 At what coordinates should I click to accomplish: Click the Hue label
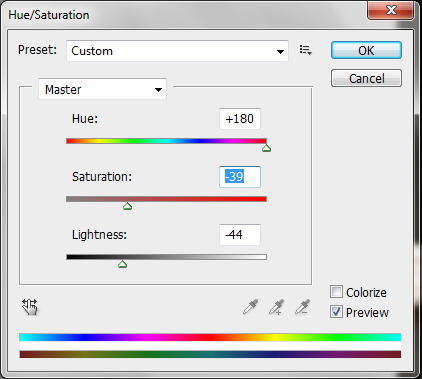[85, 119]
